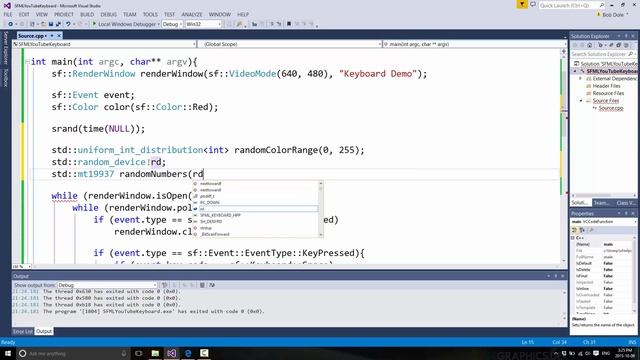
Task: Click the IntelliSense list scrollbar down arrow
Action: point(321,235)
